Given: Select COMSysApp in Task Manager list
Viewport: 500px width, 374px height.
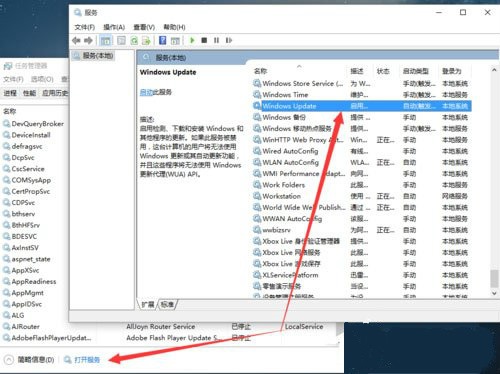Looking at the screenshot, I should coord(31,180).
